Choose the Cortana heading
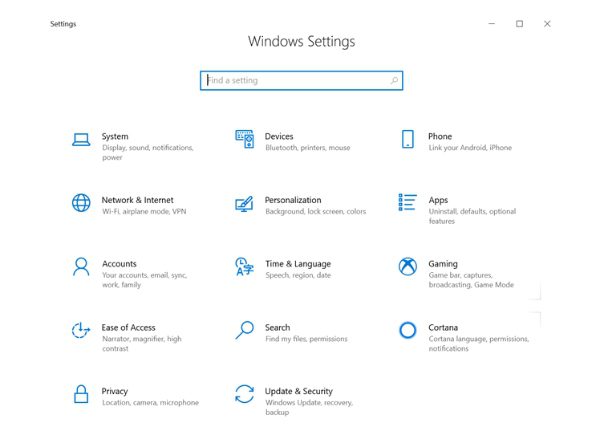Screen dimensions: 600x427 point(443,328)
